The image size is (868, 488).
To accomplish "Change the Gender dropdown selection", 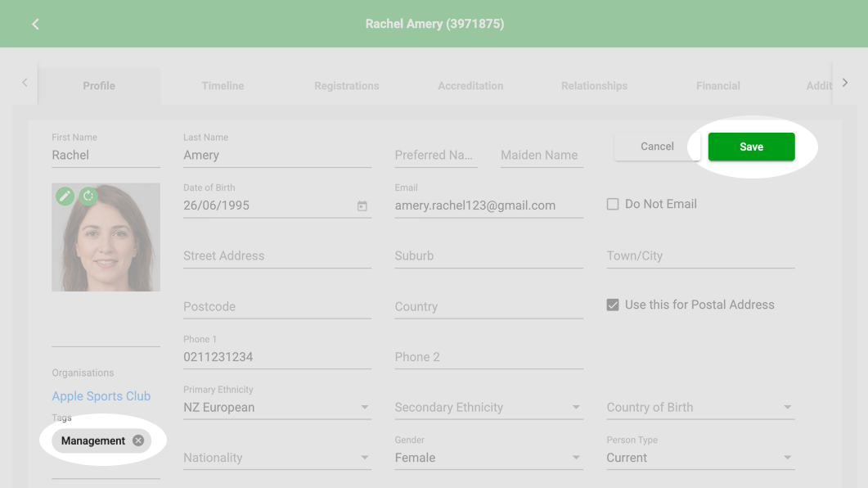I will 488,458.
